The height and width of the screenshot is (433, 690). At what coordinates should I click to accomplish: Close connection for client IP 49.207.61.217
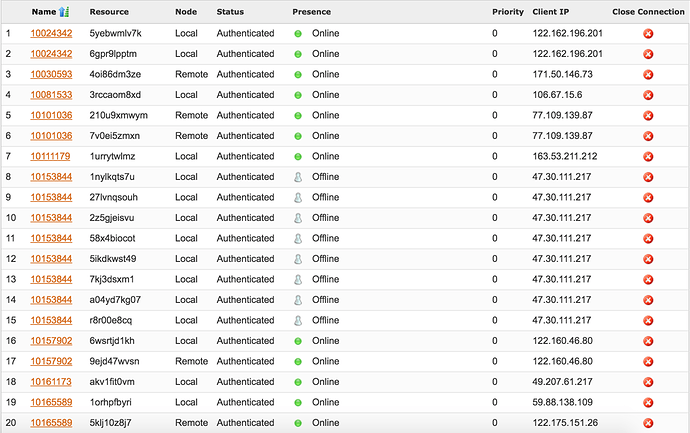click(x=648, y=382)
